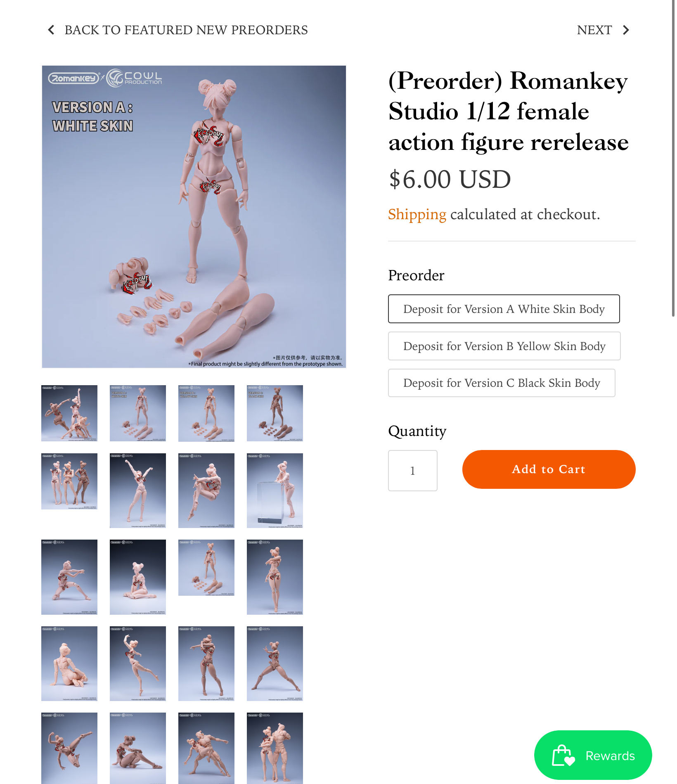Viewport: 677px width, 784px height.
Task: Click the Rewards shopping bag heart icon
Action: (x=563, y=755)
